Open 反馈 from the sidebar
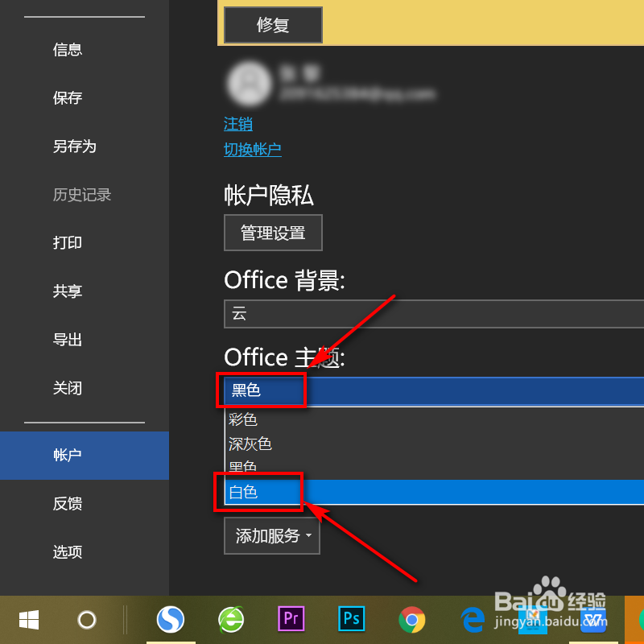Screen dimensions: 644x644 click(68, 504)
